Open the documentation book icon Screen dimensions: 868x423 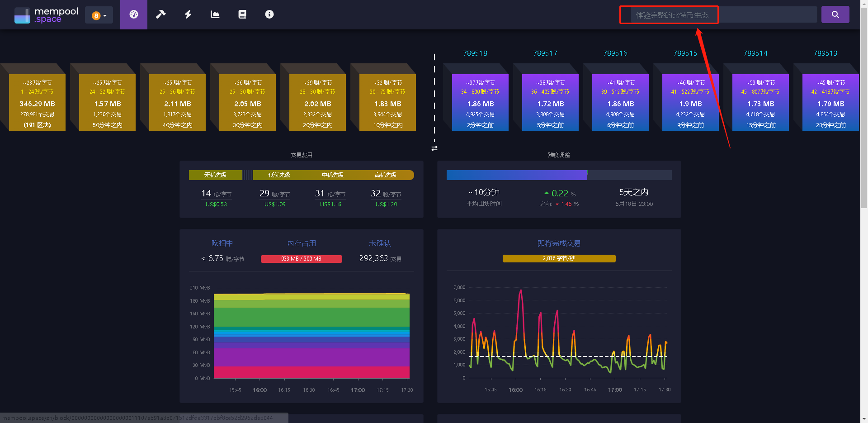click(242, 14)
